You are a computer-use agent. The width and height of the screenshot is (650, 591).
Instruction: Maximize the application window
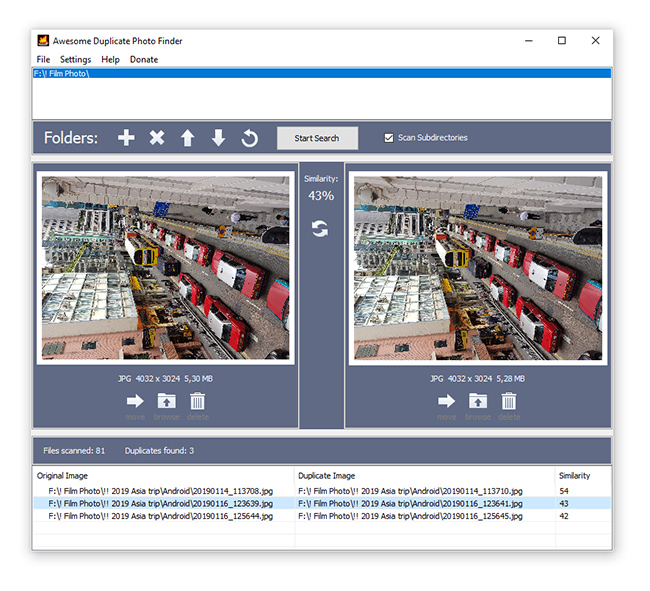pos(562,41)
